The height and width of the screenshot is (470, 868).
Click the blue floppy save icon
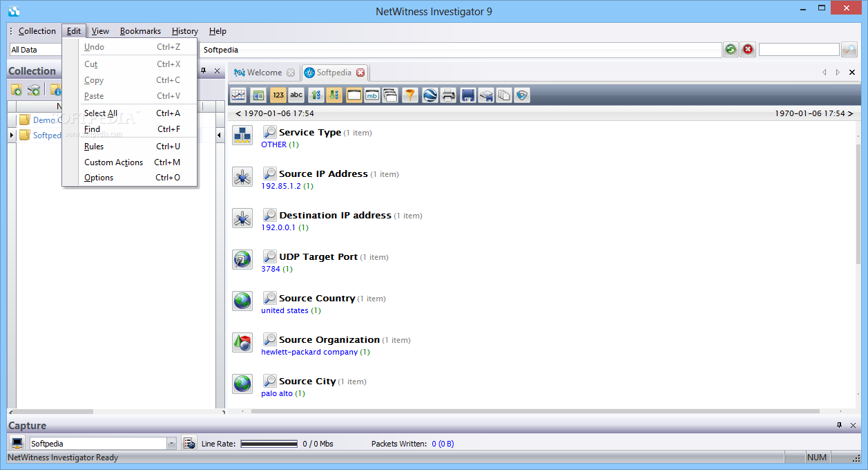click(468, 95)
